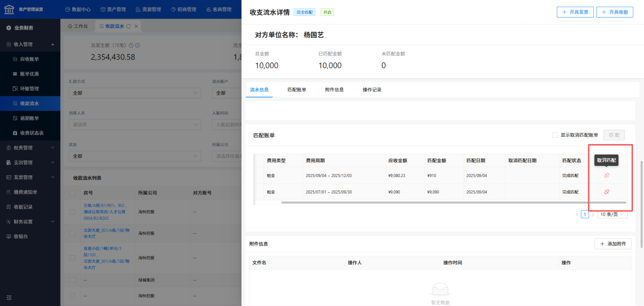Open 账单优惠 in the sidebar

[x=30, y=74]
